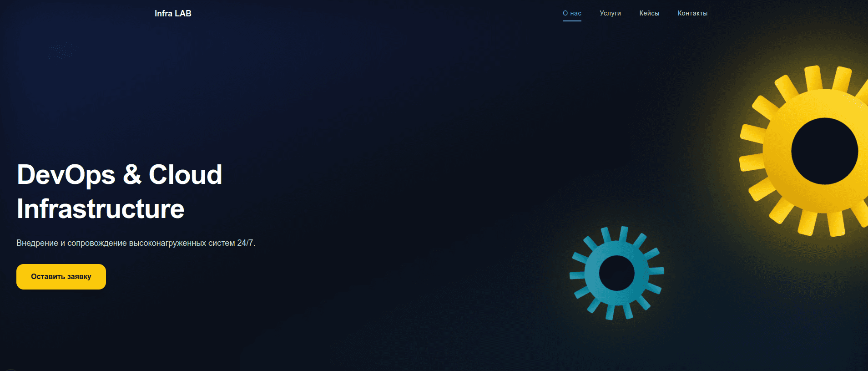Click the dark center of the blue gear
The height and width of the screenshot is (371, 868).
[616, 273]
